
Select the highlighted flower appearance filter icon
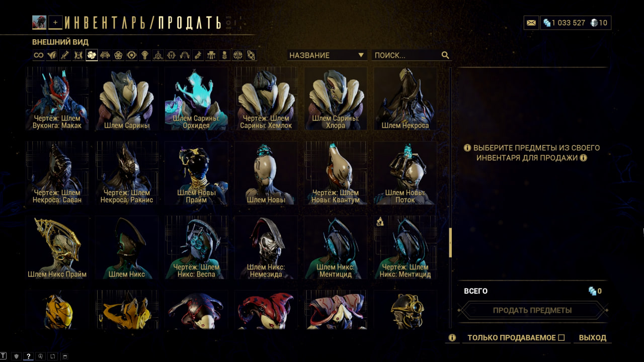(92, 55)
